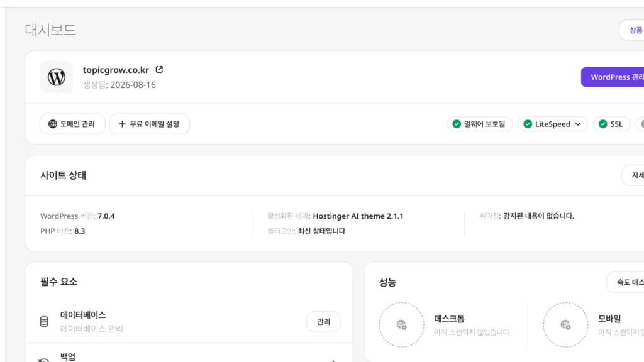Click the 데이터베이스 stack icon

click(44, 321)
